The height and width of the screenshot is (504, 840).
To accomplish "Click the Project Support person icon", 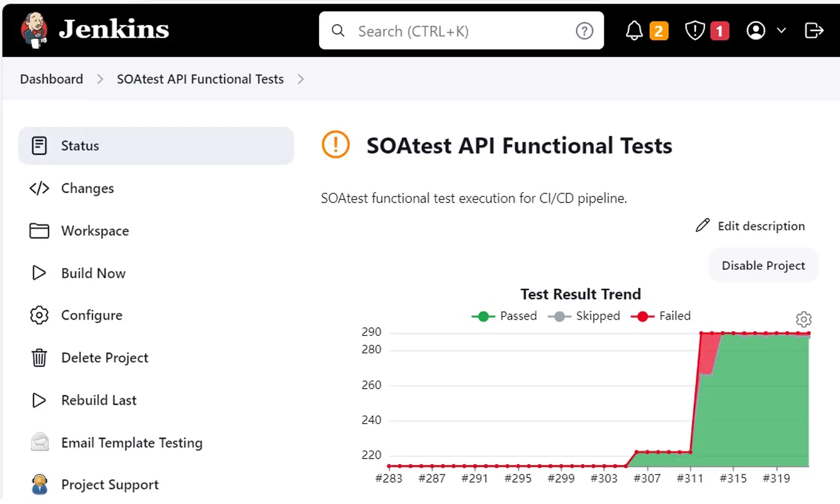I will point(39,485).
